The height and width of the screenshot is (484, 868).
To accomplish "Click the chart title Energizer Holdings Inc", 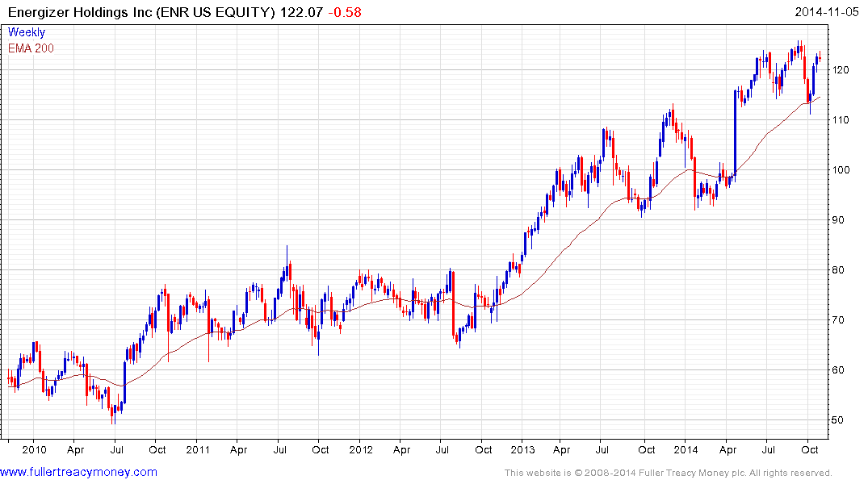I will point(80,12).
